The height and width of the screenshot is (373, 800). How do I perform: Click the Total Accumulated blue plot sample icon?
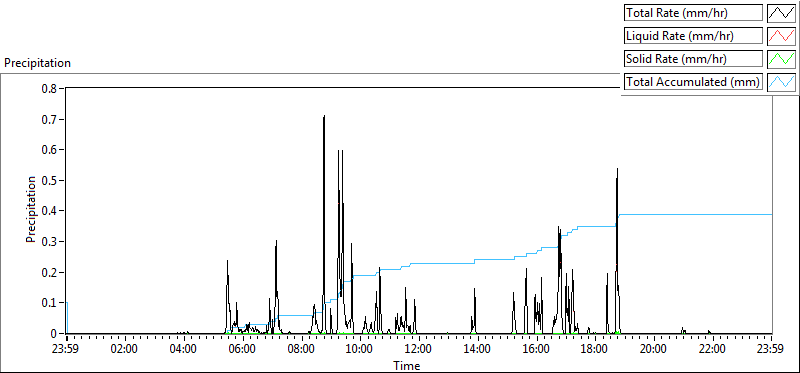(x=782, y=82)
